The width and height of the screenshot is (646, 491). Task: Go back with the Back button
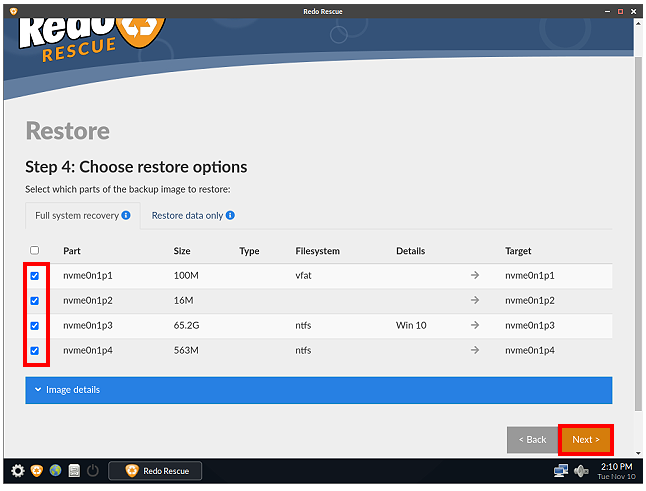(533, 440)
